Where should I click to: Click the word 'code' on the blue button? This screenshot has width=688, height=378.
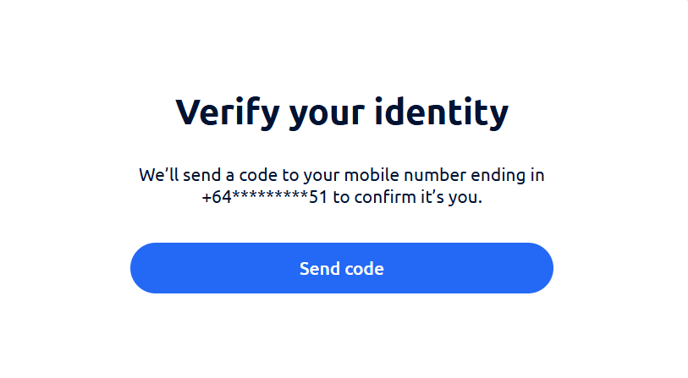[364, 268]
